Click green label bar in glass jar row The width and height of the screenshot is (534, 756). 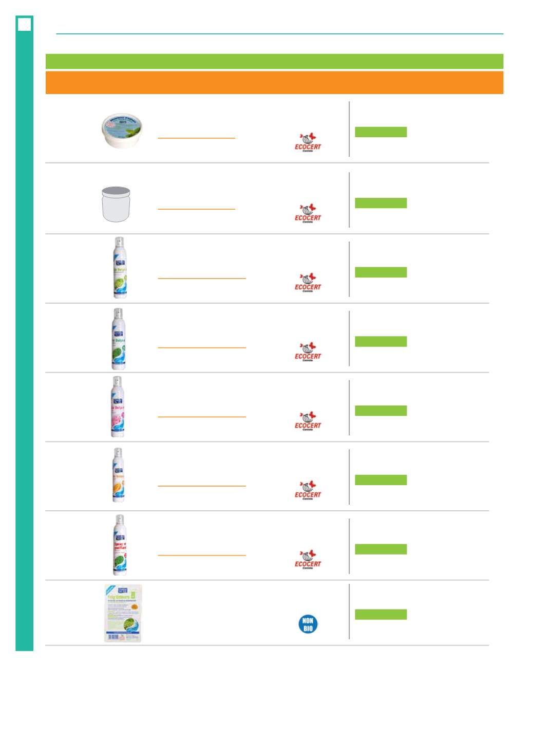[381, 202]
